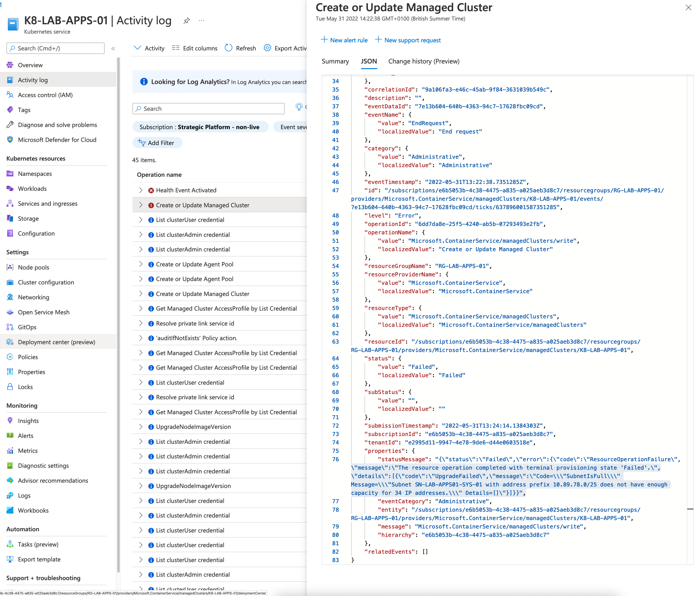Screen dimensions: 700x596
Task: Expand the first UpgradeNodeImageVersion row
Action: [141, 426]
